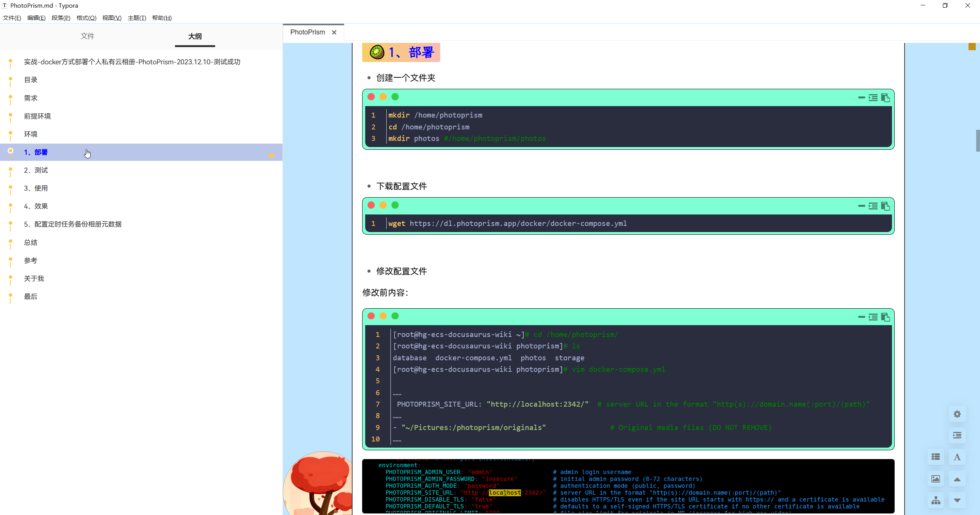Image resolution: width=980 pixels, height=515 pixels.
Task: Click the floating font 'A' button
Action: tap(957, 457)
